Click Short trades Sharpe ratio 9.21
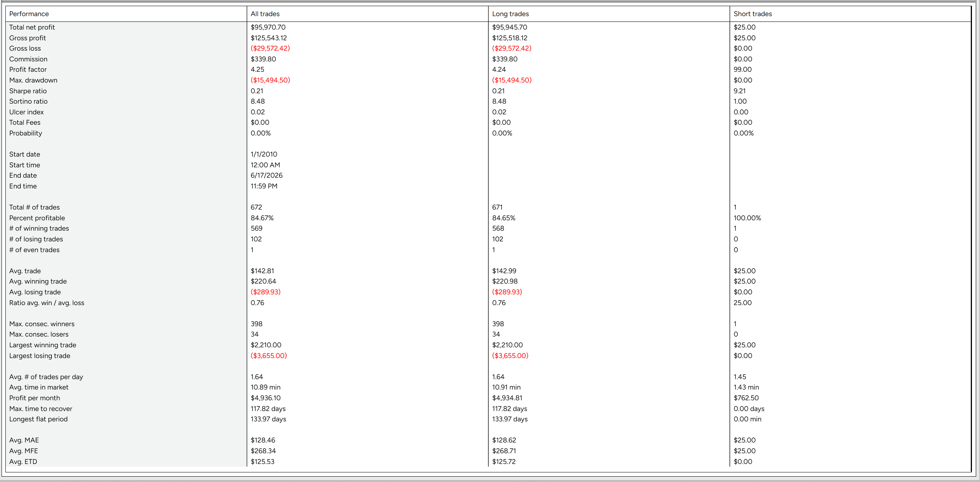The width and height of the screenshot is (980, 482). pyautogui.click(x=739, y=91)
